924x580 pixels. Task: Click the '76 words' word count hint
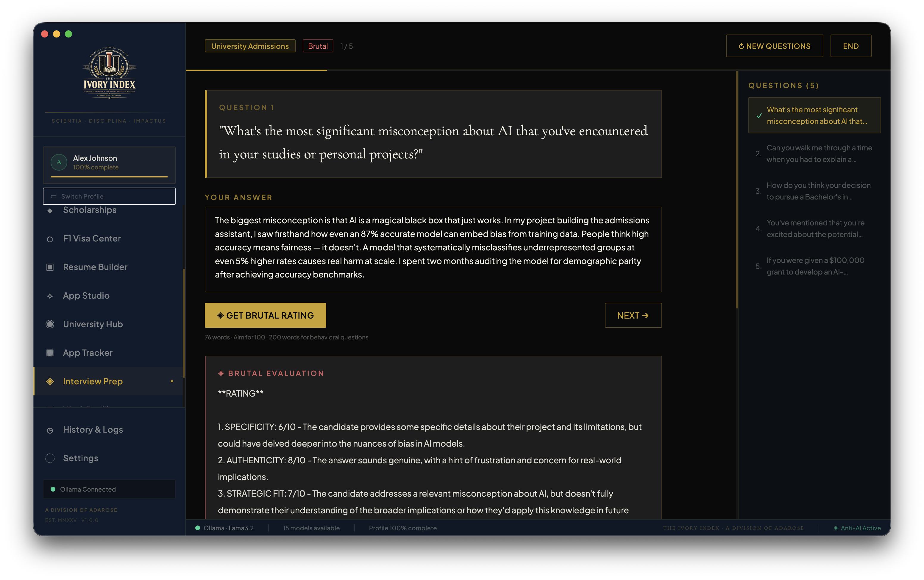(286, 337)
